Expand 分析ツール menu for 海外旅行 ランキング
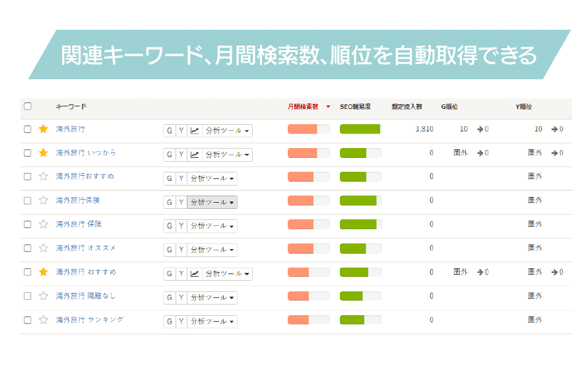This screenshot has width=588, height=366. pos(212,321)
